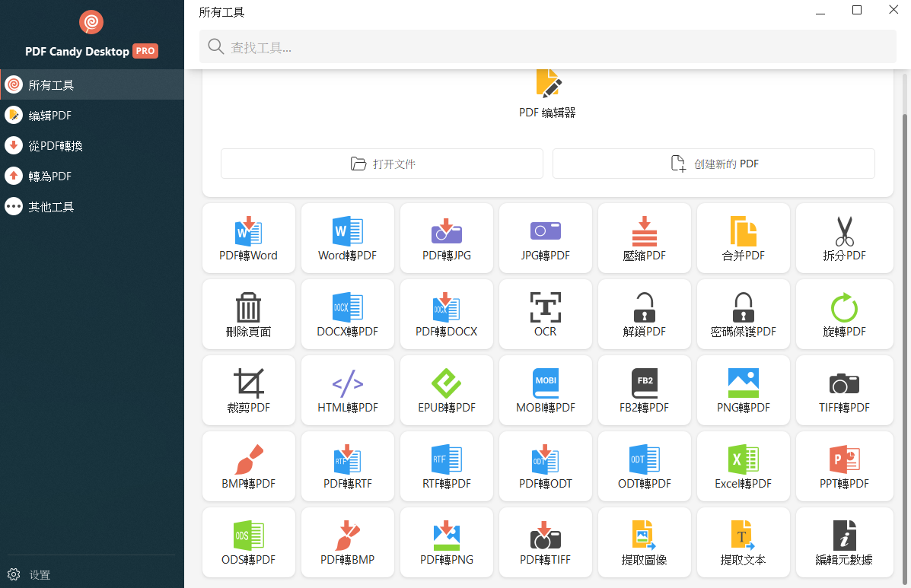
Task: Open the 編輯元數據 metadata tool
Action: tap(844, 542)
